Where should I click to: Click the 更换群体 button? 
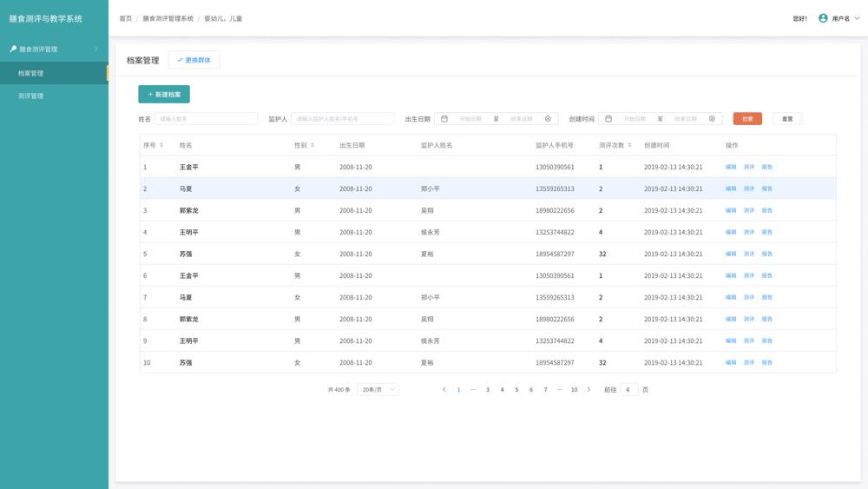pos(194,60)
